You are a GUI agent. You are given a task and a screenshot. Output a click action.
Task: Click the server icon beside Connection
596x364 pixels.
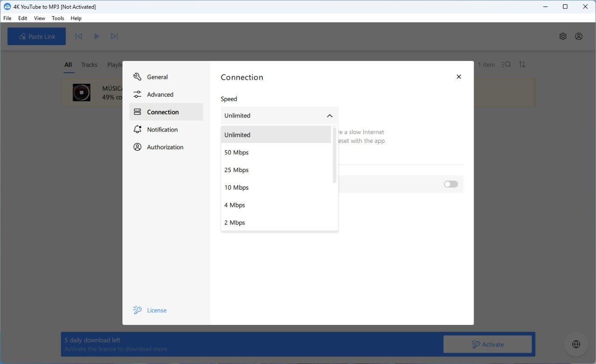[x=137, y=112]
